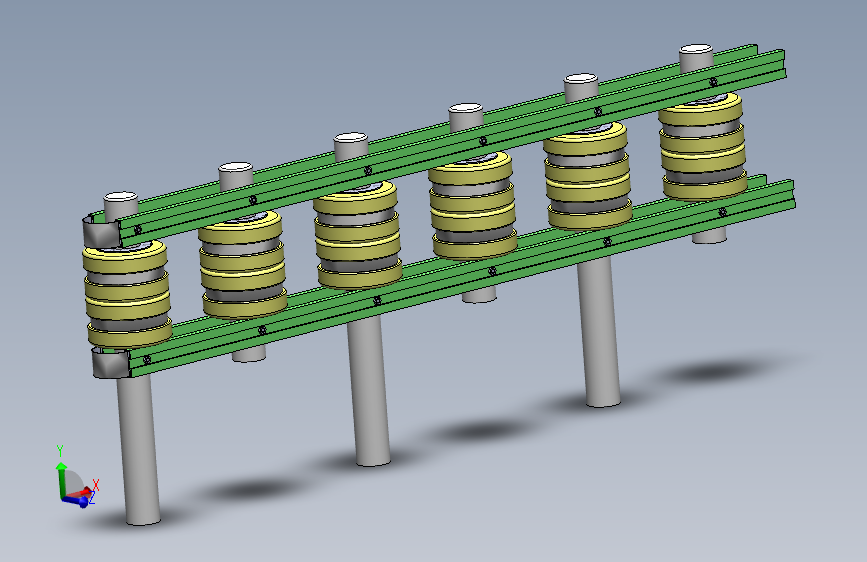Click the blue Z axis of the triad
Image resolution: width=867 pixels, height=562 pixels.
tap(75, 501)
